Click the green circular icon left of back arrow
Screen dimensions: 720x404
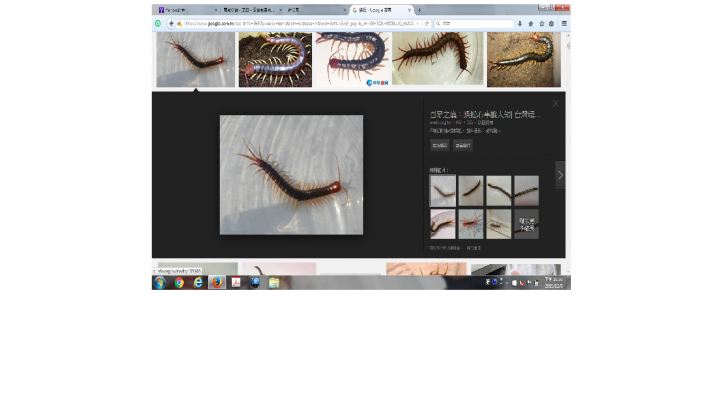click(x=158, y=23)
